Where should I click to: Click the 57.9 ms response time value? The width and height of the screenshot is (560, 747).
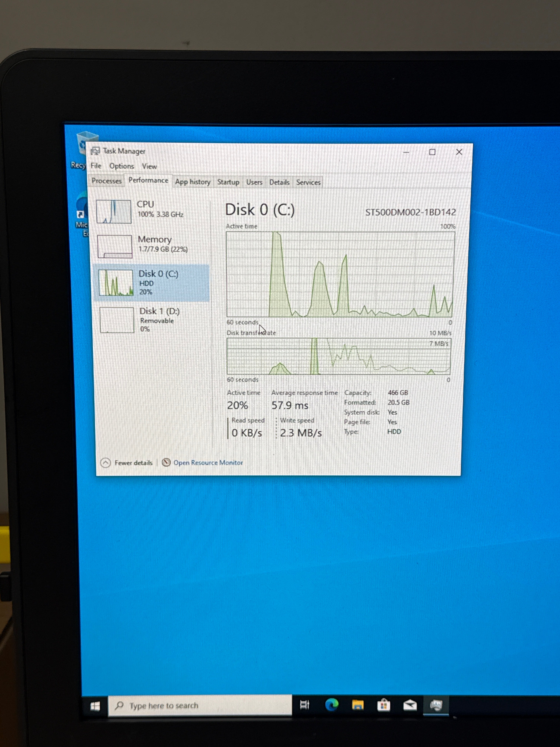point(290,405)
